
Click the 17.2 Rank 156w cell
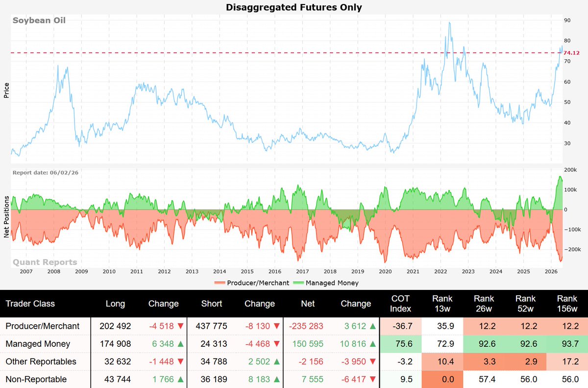click(567, 362)
